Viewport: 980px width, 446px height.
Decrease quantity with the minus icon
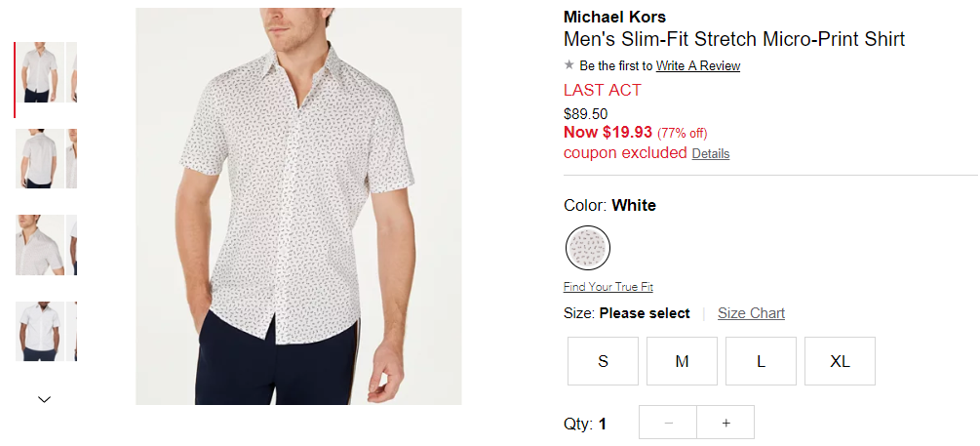(x=668, y=423)
